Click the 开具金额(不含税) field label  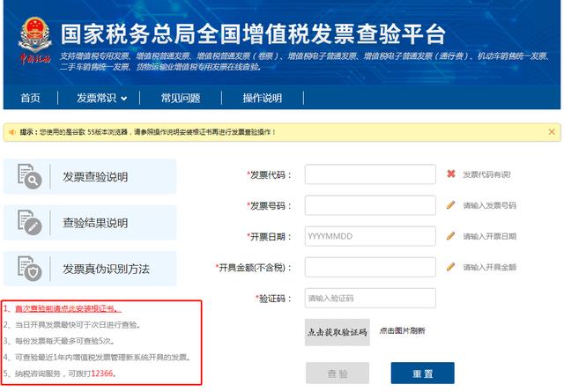[x=254, y=268]
